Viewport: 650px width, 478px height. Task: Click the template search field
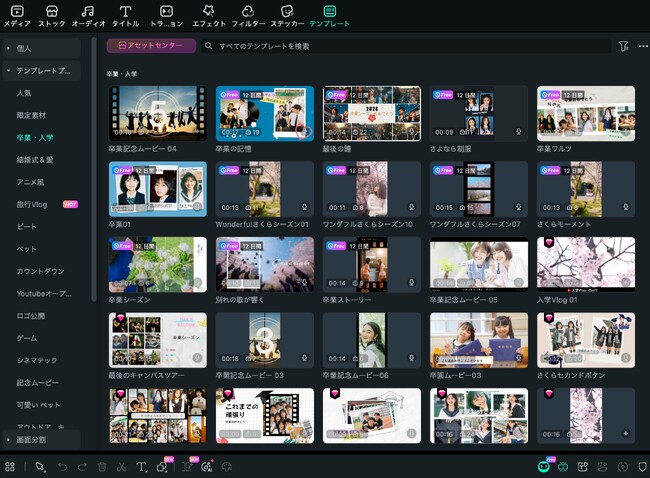tap(400, 46)
